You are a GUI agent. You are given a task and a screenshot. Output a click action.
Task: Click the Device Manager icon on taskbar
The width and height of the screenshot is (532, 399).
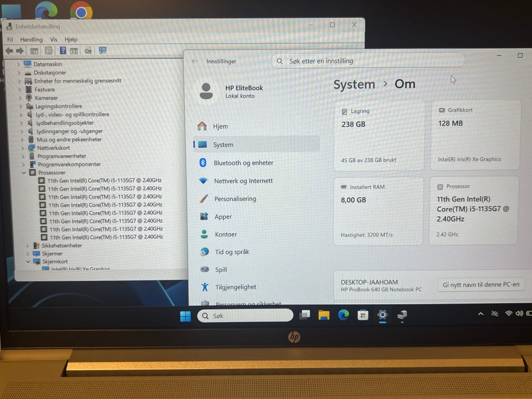coord(402,315)
